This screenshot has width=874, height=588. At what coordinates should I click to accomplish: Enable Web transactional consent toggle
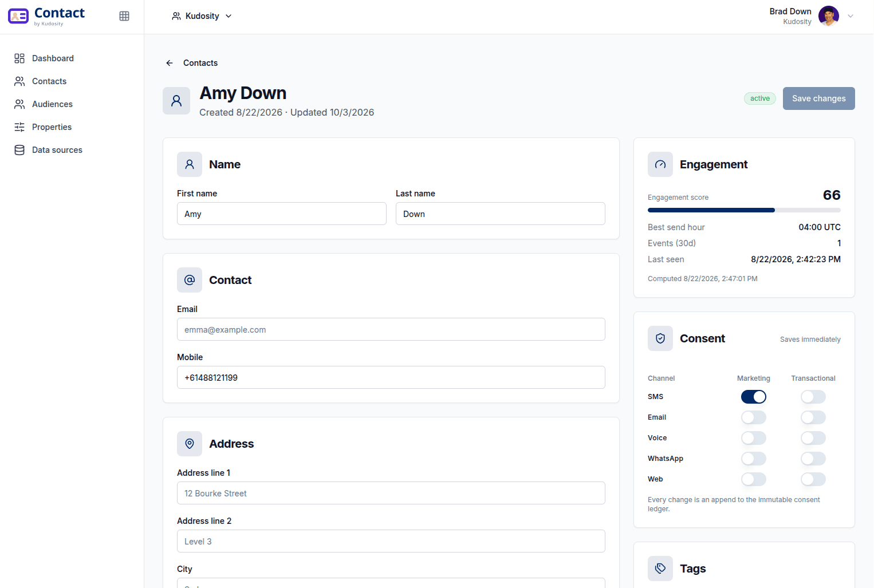pos(813,479)
